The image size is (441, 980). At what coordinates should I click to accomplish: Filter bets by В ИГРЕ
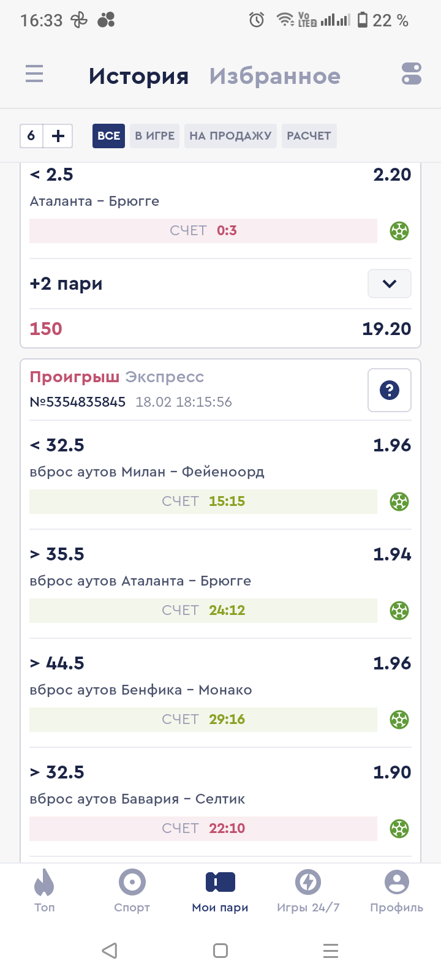coord(155,136)
